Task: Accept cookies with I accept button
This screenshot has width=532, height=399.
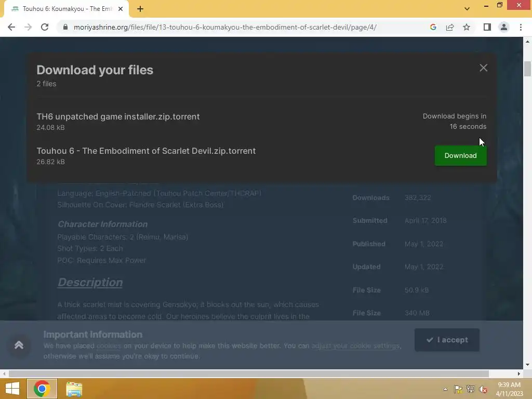Action: pyautogui.click(x=447, y=340)
